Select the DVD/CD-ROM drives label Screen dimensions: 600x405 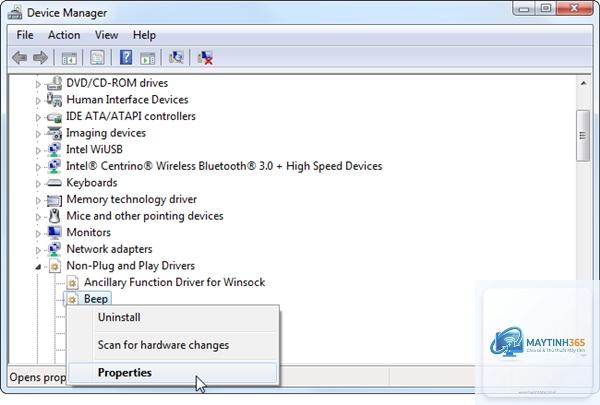[x=117, y=83]
